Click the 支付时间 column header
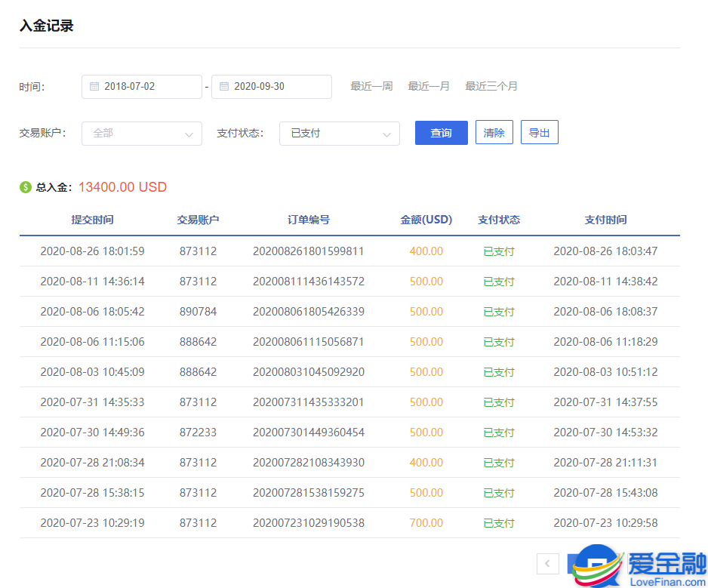Viewport: 708px width, 588px height. pos(606,220)
